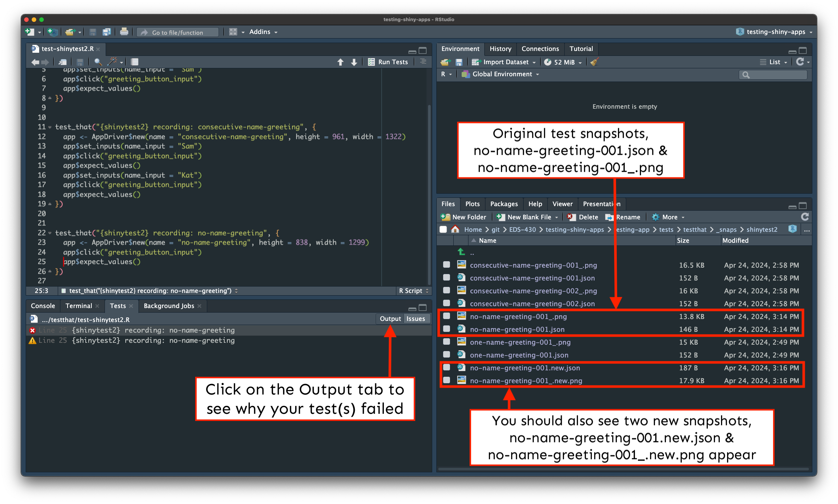Click the find/replace magnifier icon in editor

tap(98, 62)
